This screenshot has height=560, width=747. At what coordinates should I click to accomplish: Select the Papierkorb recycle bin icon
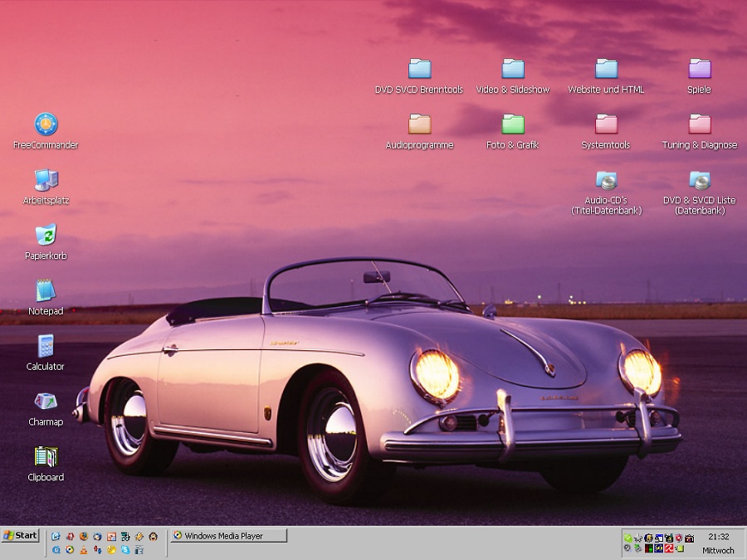46,242
